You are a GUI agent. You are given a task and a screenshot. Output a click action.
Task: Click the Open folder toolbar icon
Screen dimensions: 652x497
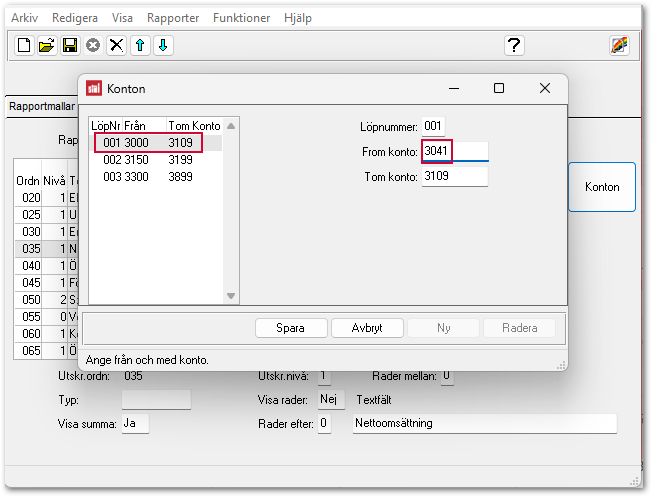click(47, 45)
